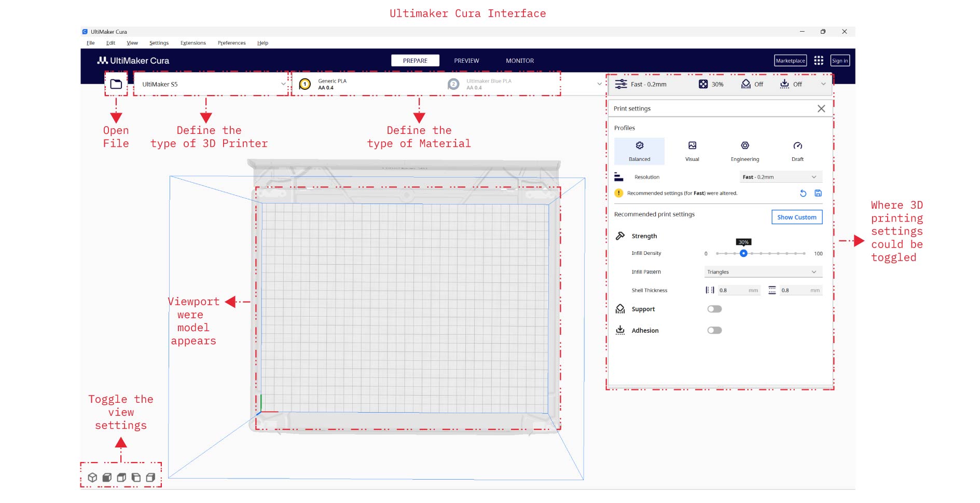
Task: Click the Show Custom button
Action: pos(796,217)
